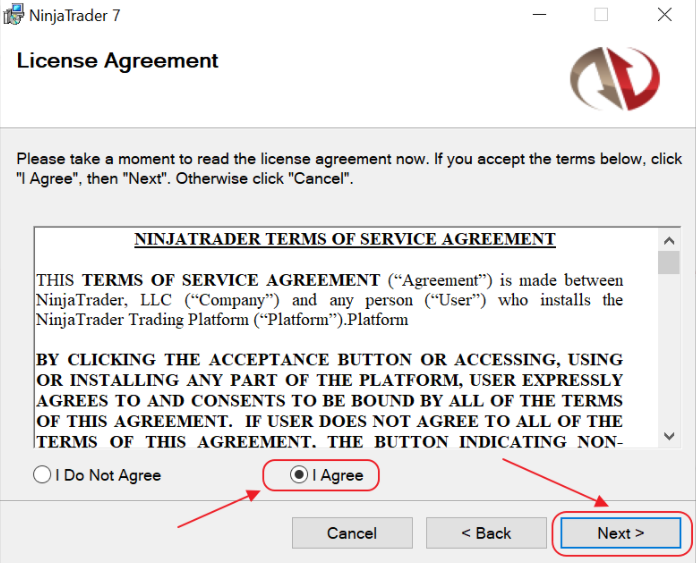This screenshot has width=696, height=563.
Task: Click the NinjaTrader installer icon in title bar
Action: [13, 14]
